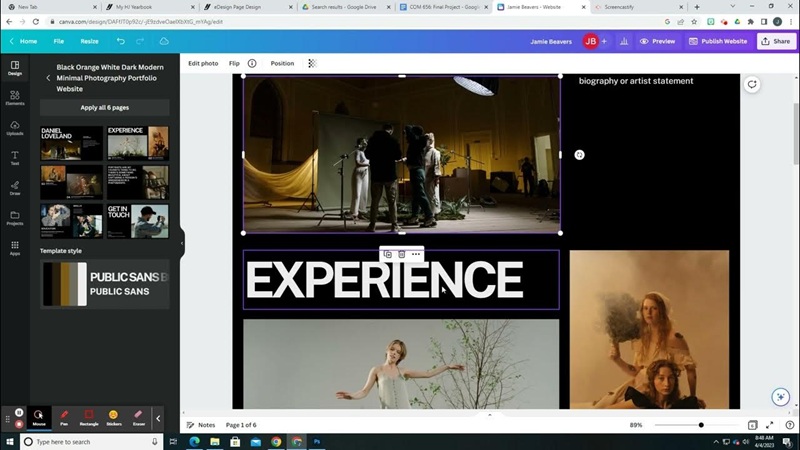Click the cloud save status icon
The width and height of the screenshot is (800, 450).
(164, 41)
